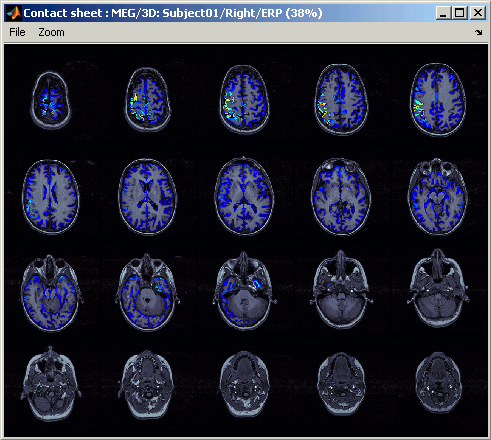Select fourth slice in third row
The width and height of the screenshot is (491, 440).
341,289
